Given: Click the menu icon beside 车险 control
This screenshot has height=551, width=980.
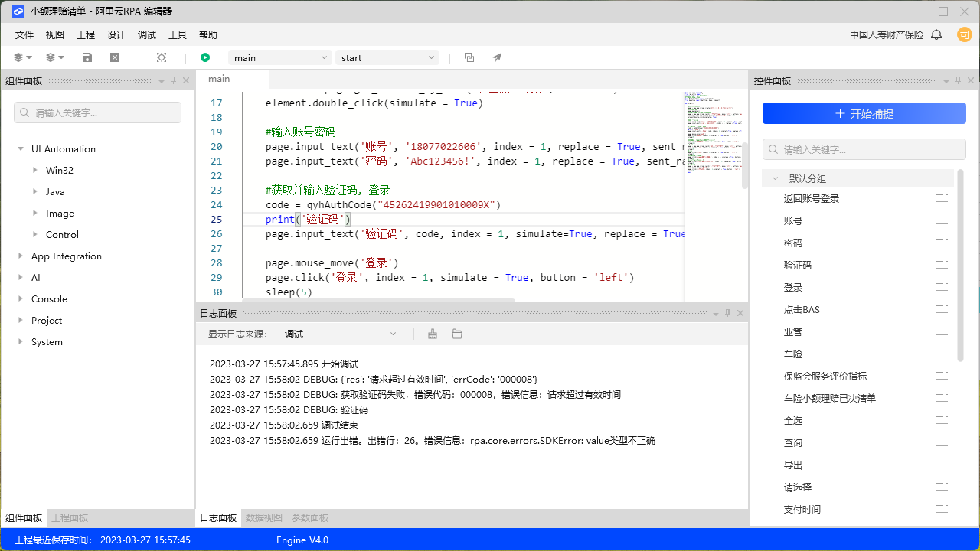Looking at the screenshot, I should click(942, 354).
